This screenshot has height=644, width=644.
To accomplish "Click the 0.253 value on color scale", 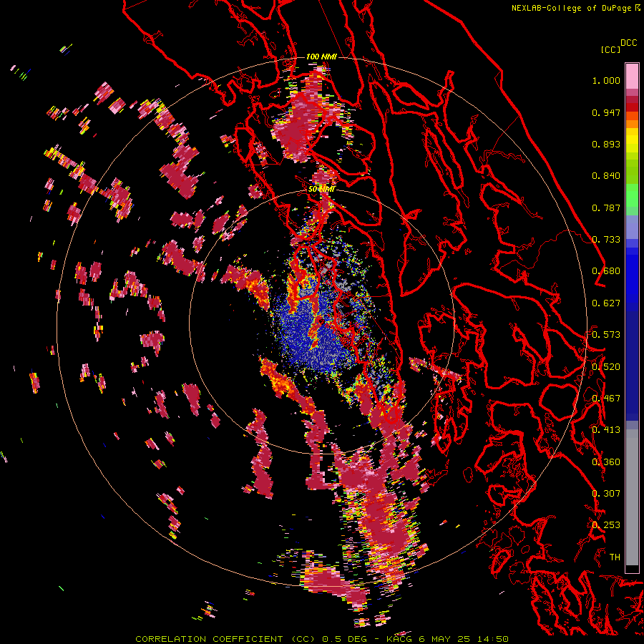I will [x=606, y=525].
